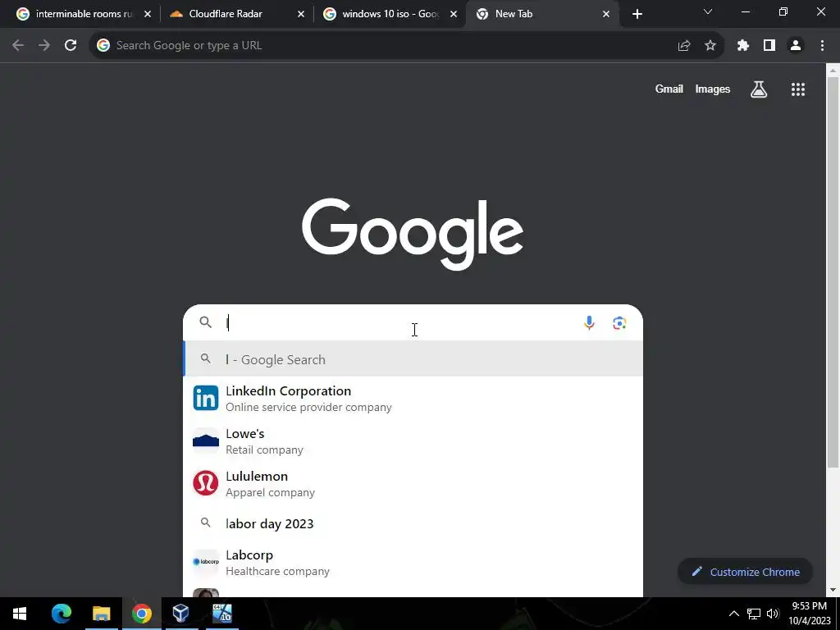Open the volume tray icon

(x=773, y=614)
